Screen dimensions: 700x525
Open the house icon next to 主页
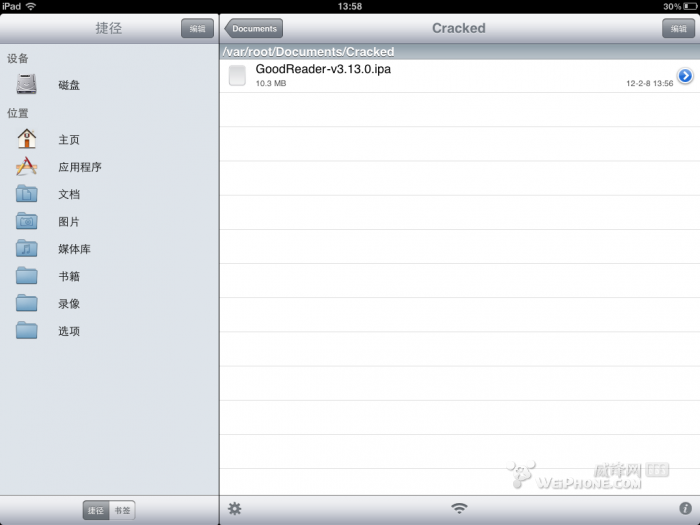pyautogui.click(x=26, y=138)
